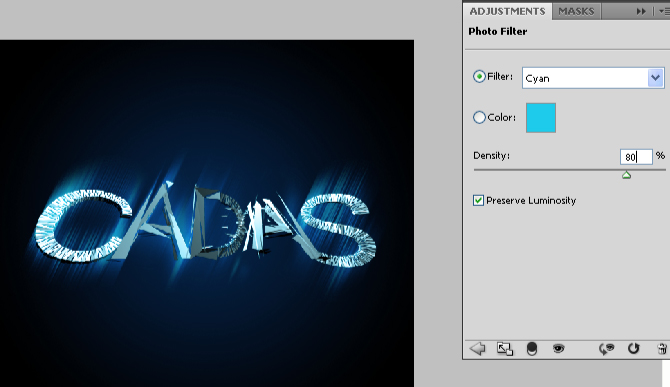Viewport: 670px width, 387px height.
Task: Switch panel to expanded view icon
Action: pos(505,349)
